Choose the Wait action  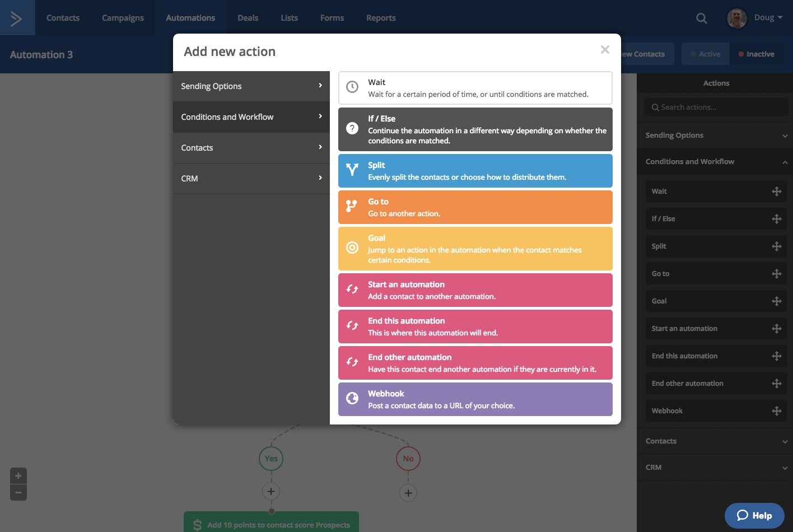point(475,88)
